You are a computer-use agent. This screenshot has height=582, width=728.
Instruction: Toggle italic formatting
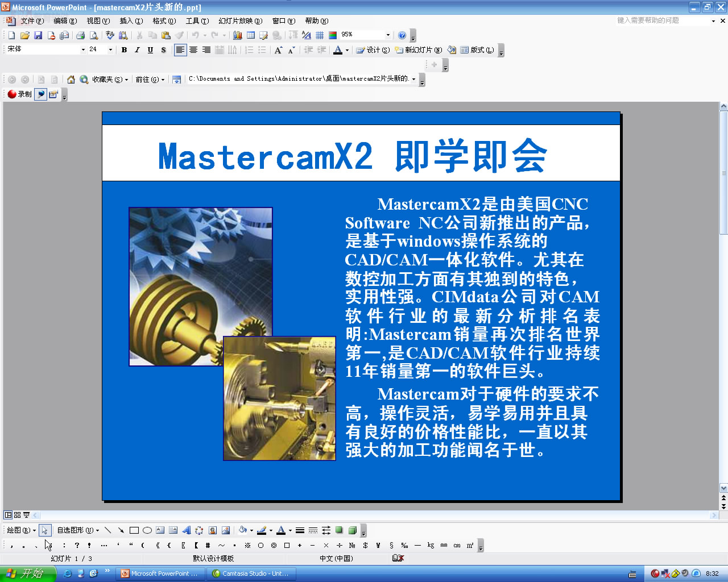click(x=137, y=50)
